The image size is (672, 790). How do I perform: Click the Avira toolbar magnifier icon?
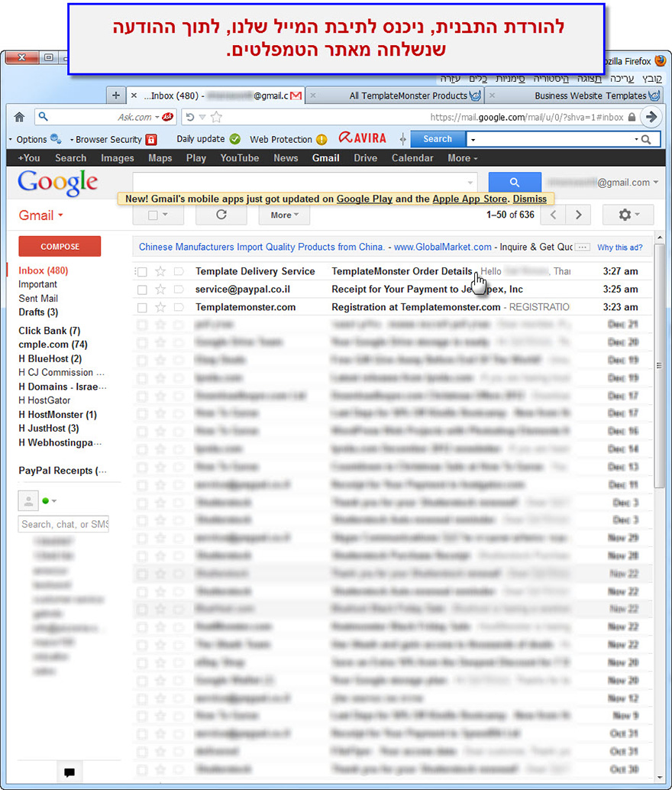point(646,139)
